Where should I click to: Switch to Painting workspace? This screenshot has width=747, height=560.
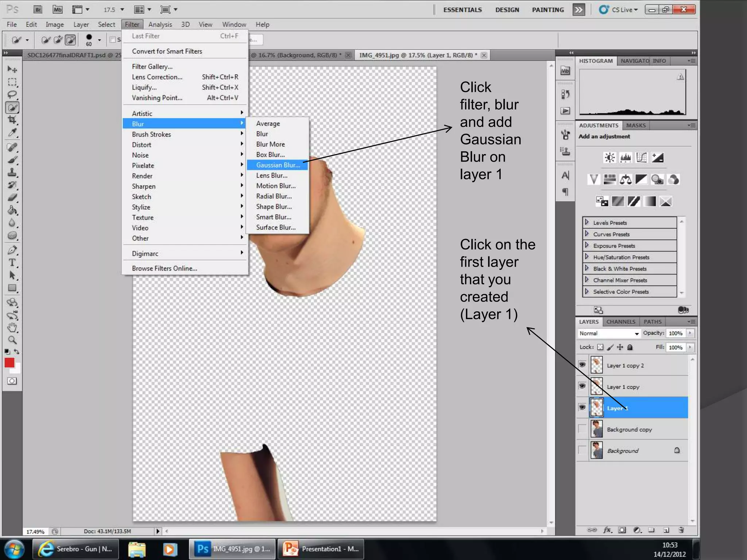(547, 10)
